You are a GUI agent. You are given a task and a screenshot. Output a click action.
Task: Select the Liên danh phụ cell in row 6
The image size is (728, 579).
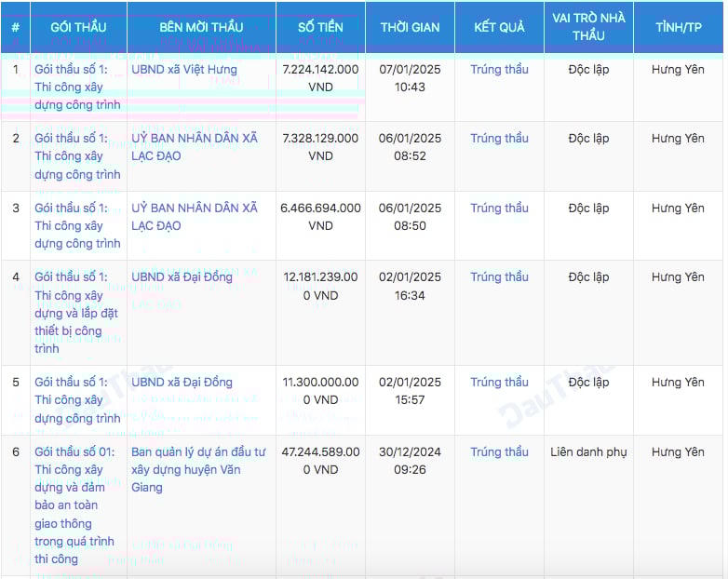pyautogui.click(x=588, y=452)
